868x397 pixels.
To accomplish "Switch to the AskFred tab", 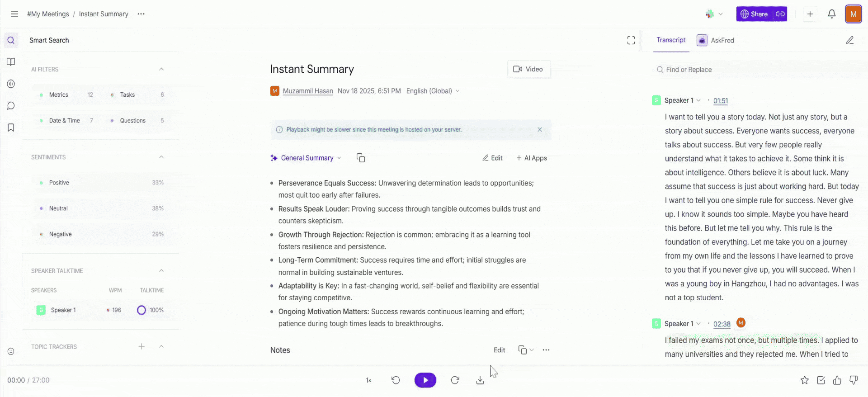I will (716, 40).
